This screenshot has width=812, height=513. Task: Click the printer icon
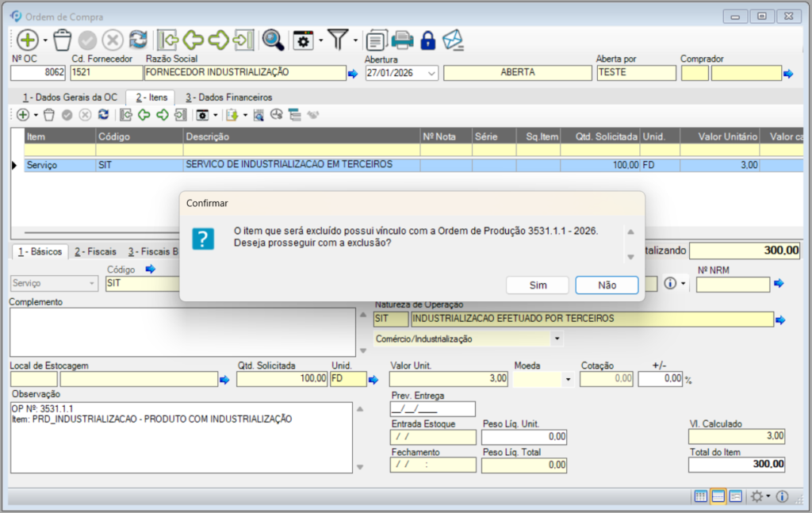[403, 40]
